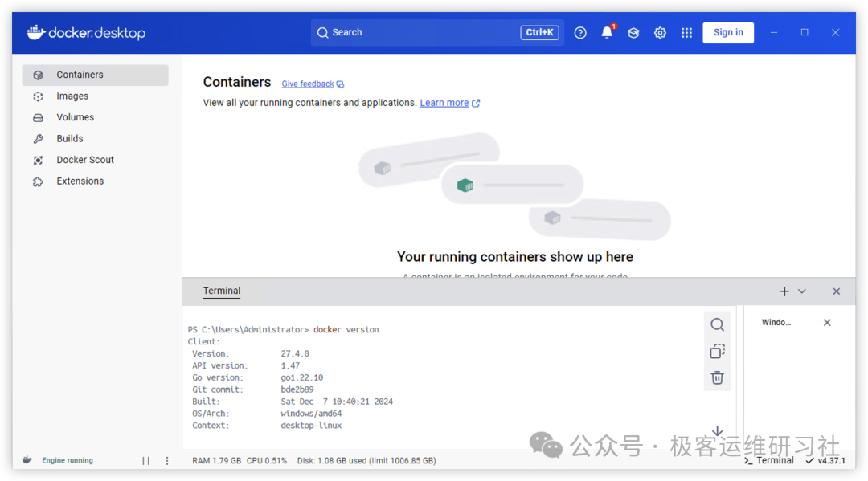
Task: Click the terminal copy icon
Action: click(718, 351)
